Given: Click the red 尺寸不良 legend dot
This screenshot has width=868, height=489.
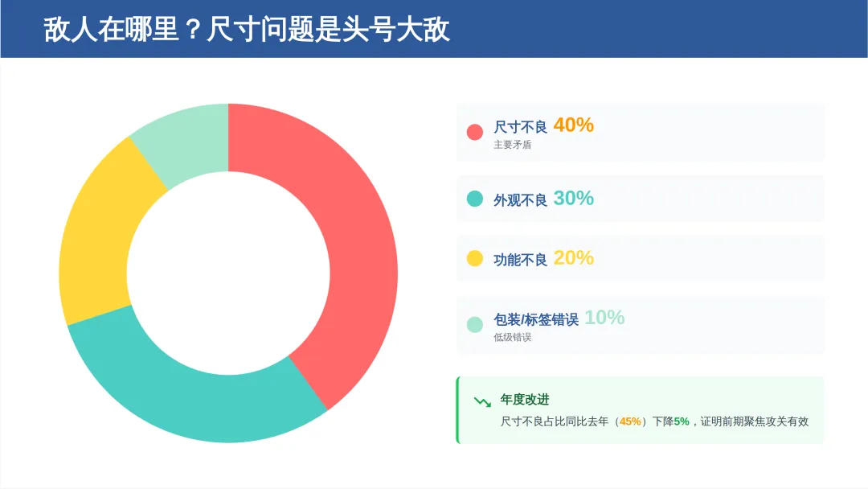Looking at the screenshot, I should click(x=474, y=132).
